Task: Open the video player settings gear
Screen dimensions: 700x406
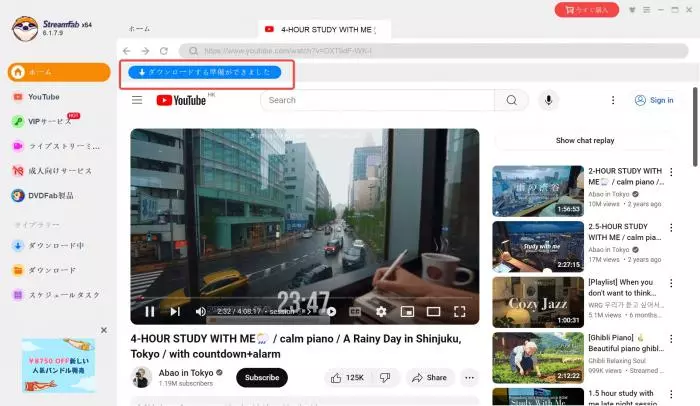Action: tap(381, 311)
